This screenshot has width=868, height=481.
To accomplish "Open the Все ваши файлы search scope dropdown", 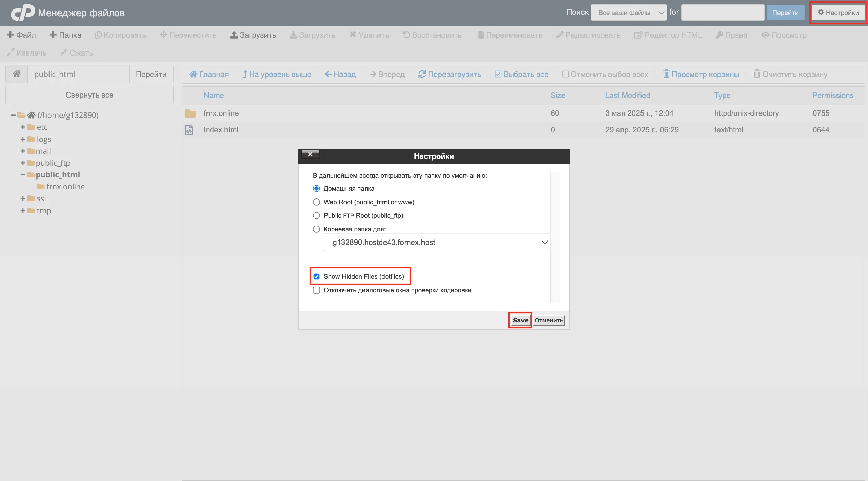I will [x=628, y=13].
